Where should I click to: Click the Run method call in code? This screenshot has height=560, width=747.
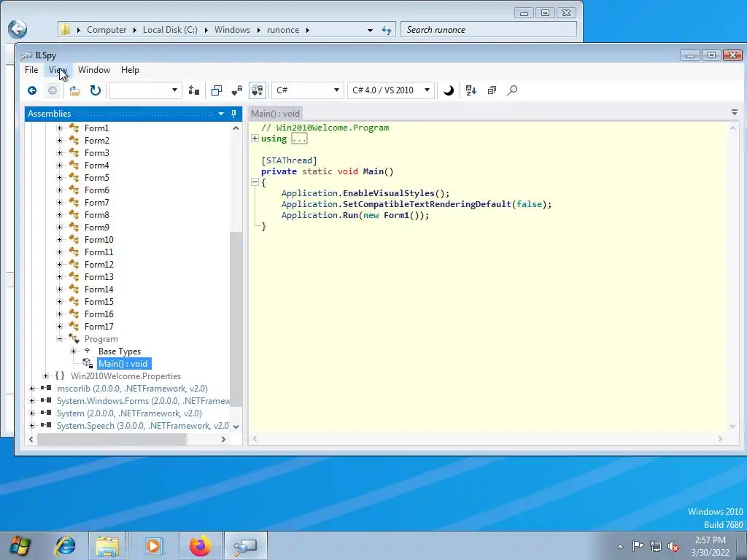(350, 215)
